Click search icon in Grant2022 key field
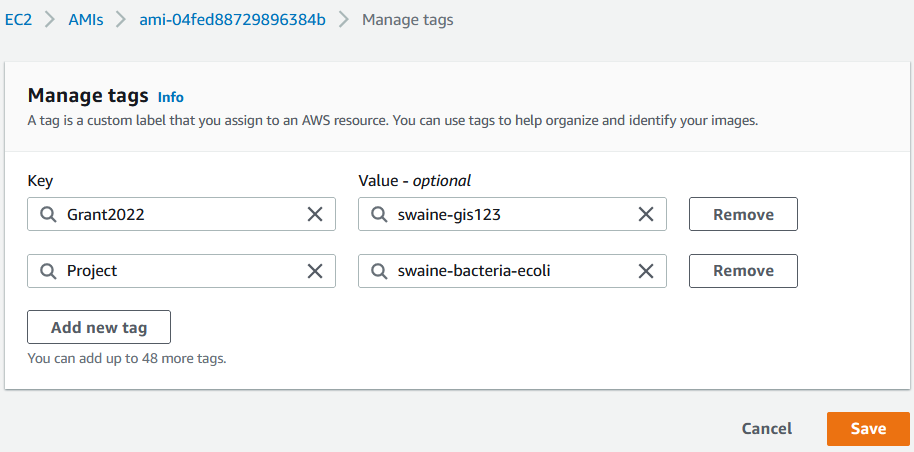 (48, 215)
